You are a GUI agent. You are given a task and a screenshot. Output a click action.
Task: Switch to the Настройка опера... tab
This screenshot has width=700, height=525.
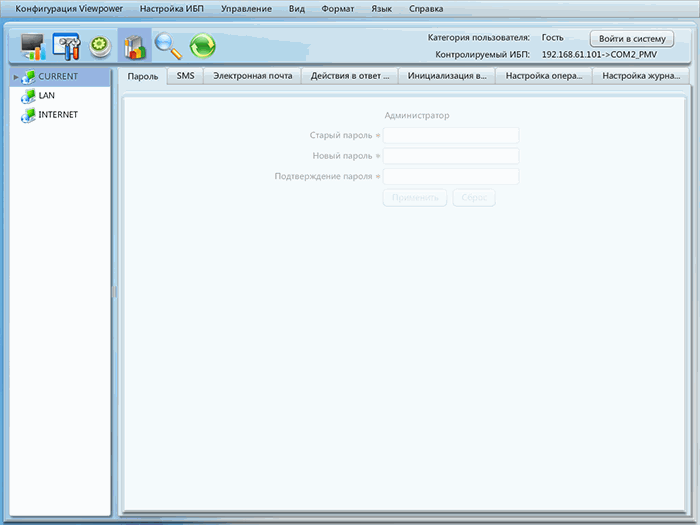coord(544,76)
